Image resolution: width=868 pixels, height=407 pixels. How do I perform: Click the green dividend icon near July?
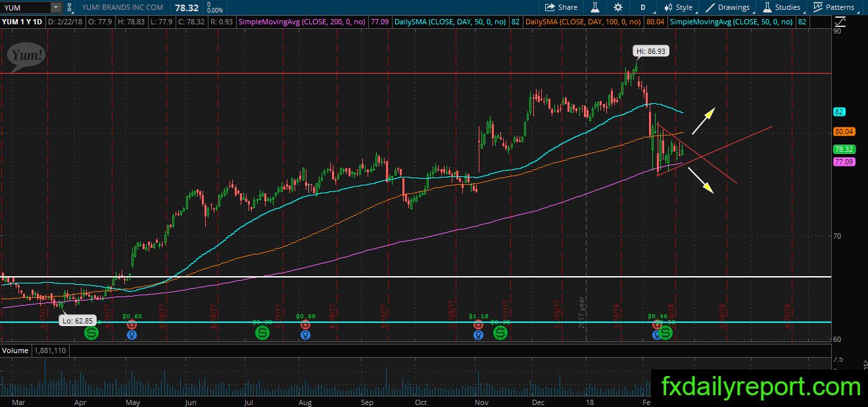(262, 333)
